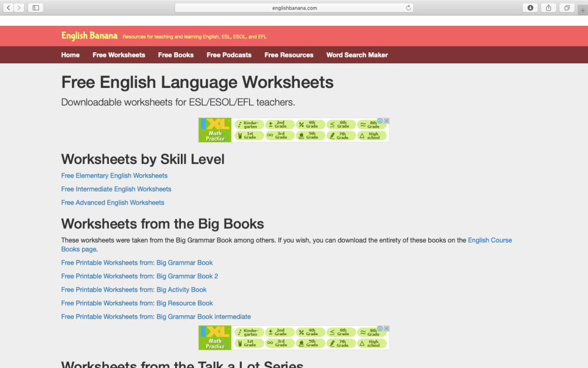The width and height of the screenshot is (588, 368).
Task: Open the Free Worksheets menu item
Action: [x=119, y=55]
